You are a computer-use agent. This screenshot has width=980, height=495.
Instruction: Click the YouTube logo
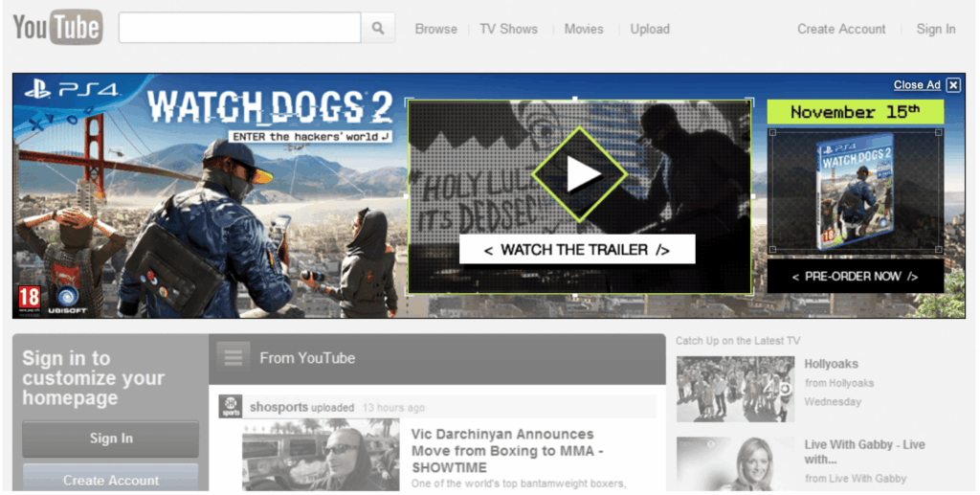[57, 28]
